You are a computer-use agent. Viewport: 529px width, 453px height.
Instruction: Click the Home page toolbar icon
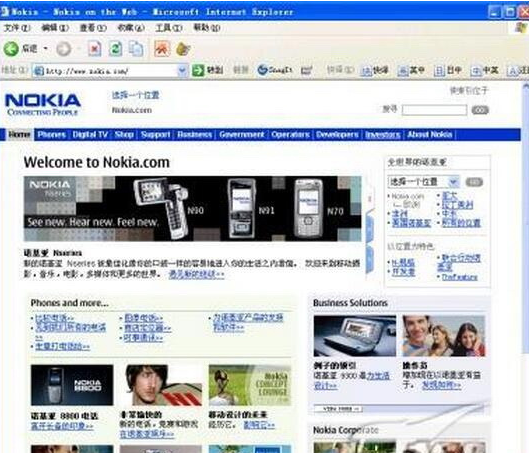click(162, 49)
